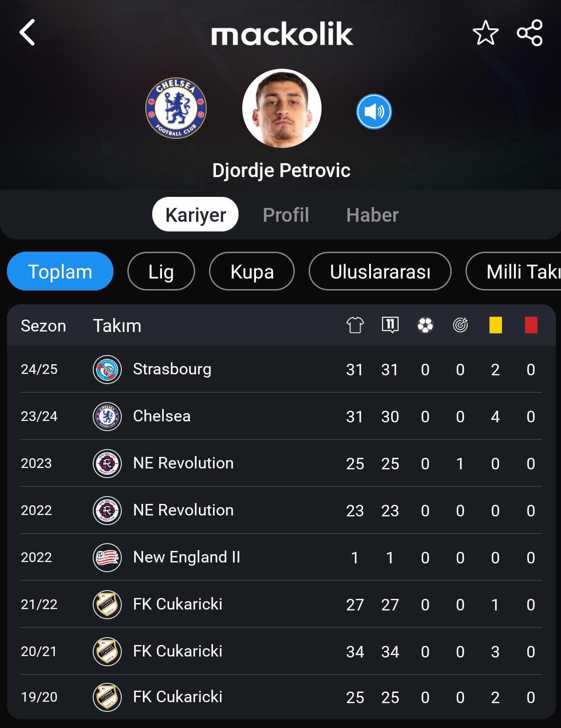Switch to the Haber tab

[372, 215]
